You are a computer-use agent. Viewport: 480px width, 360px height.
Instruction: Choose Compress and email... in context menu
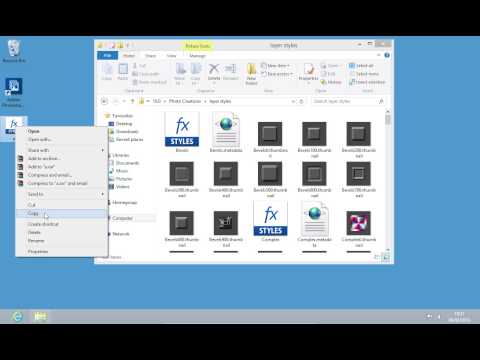coord(61,175)
